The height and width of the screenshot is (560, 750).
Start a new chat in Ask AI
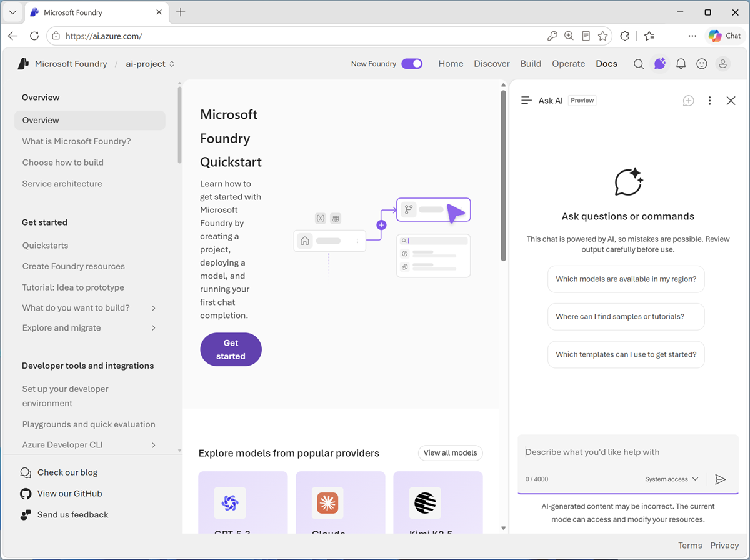[688, 101]
